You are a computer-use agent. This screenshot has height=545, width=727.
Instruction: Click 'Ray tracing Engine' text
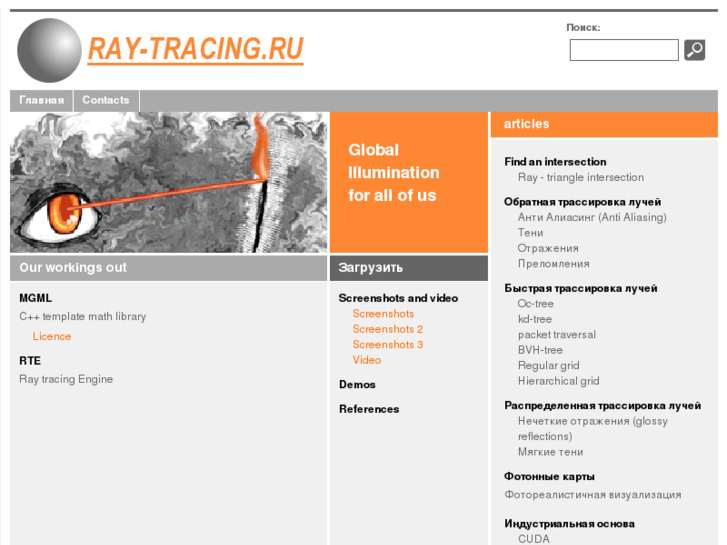pyautogui.click(x=66, y=379)
